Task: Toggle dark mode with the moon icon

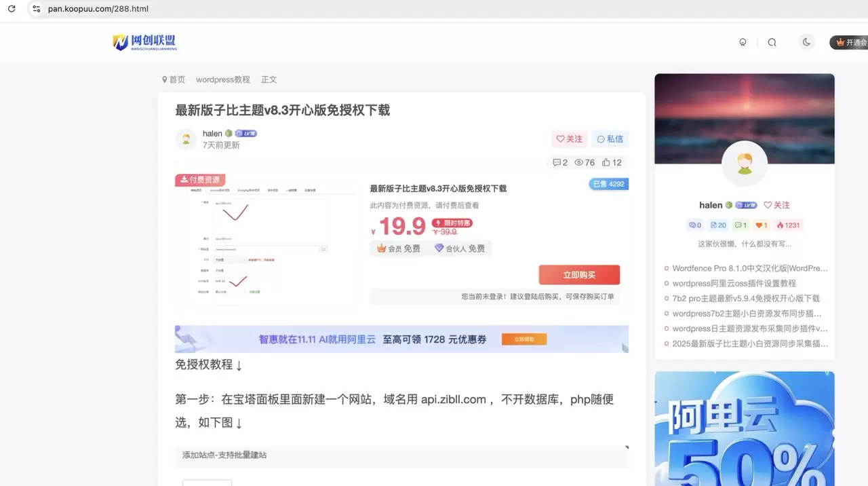Action: point(806,42)
